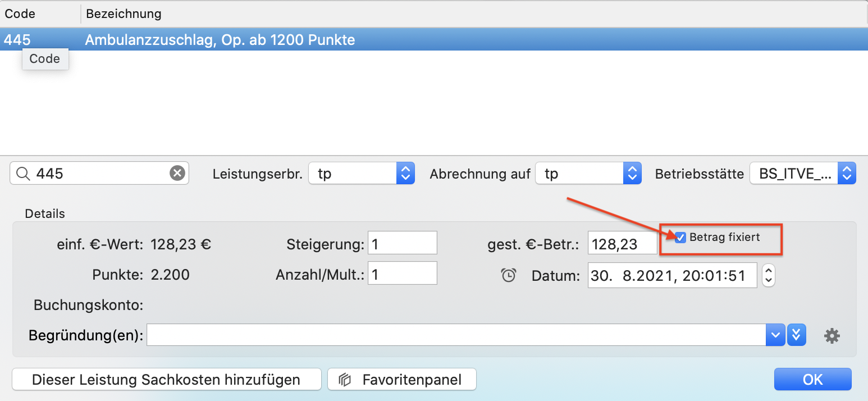Open the gear settings for Begründung(en)

coord(832,336)
